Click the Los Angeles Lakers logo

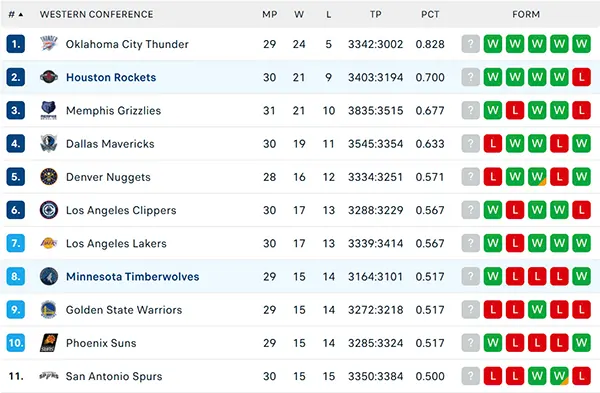[49, 243]
